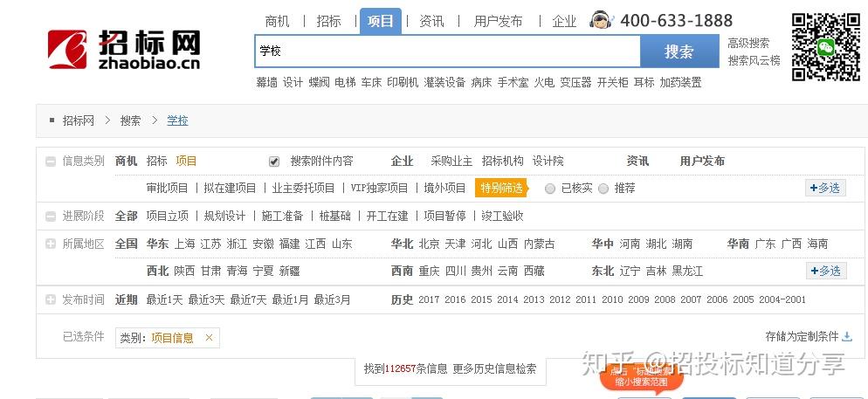The image size is (868, 399).
Task: Switch to the 企业 search tab
Action: (564, 22)
